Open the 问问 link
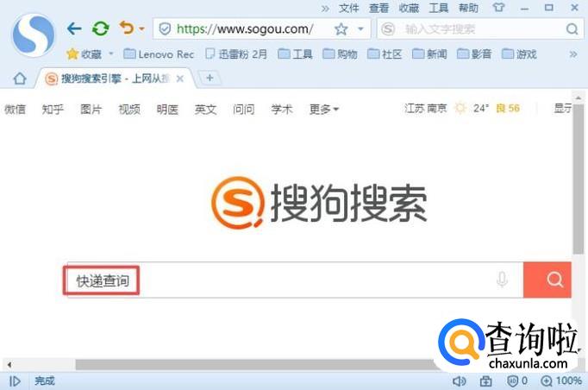This screenshot has width=588, height=390. tap(244, 110)
